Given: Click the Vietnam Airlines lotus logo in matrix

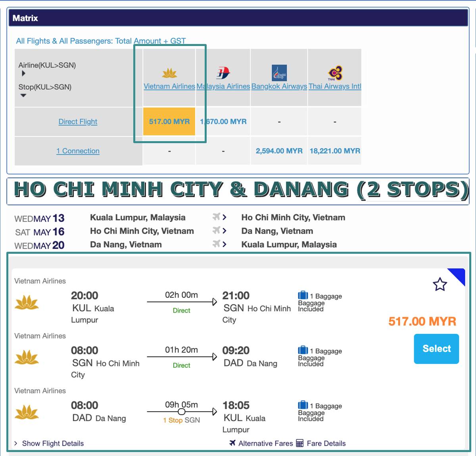Looking at the screenshot, I should (x=170, y=73).
